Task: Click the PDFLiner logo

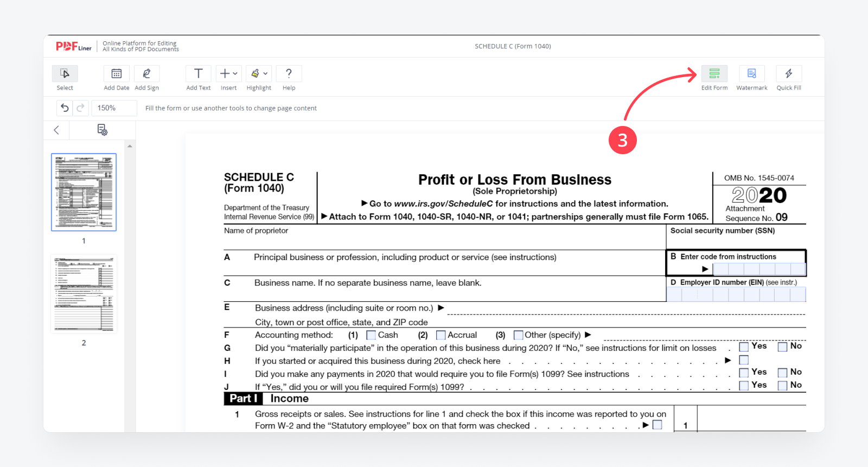Action: point(73,47)
